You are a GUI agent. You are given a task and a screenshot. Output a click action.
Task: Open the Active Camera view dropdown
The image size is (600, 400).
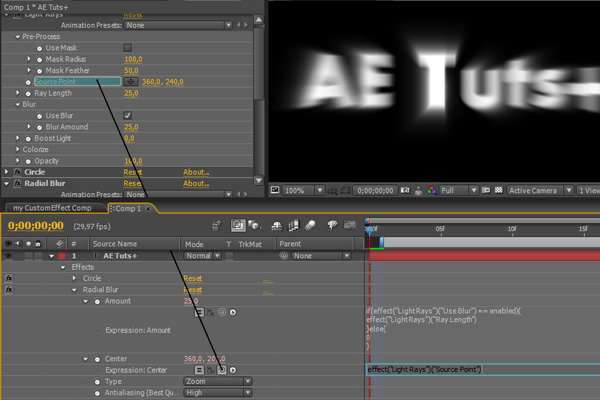coord(540,190)
